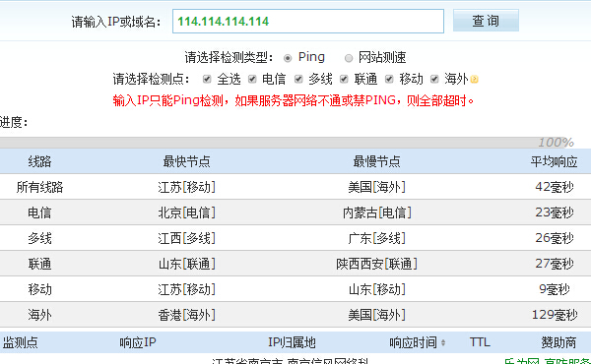This screenshot has width=591, height=364.
Task: Click 广东[多线] slowest node cell
Action: tap(376, 238)
